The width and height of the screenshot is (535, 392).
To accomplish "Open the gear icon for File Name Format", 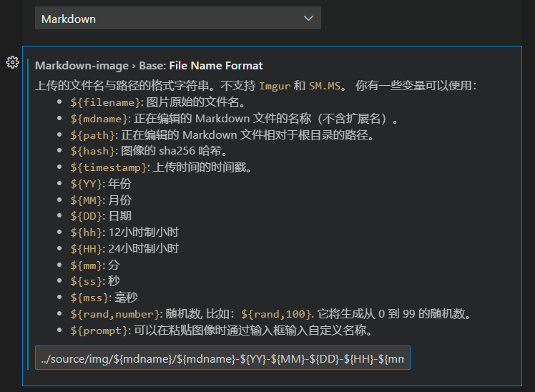I will (11, 62).
